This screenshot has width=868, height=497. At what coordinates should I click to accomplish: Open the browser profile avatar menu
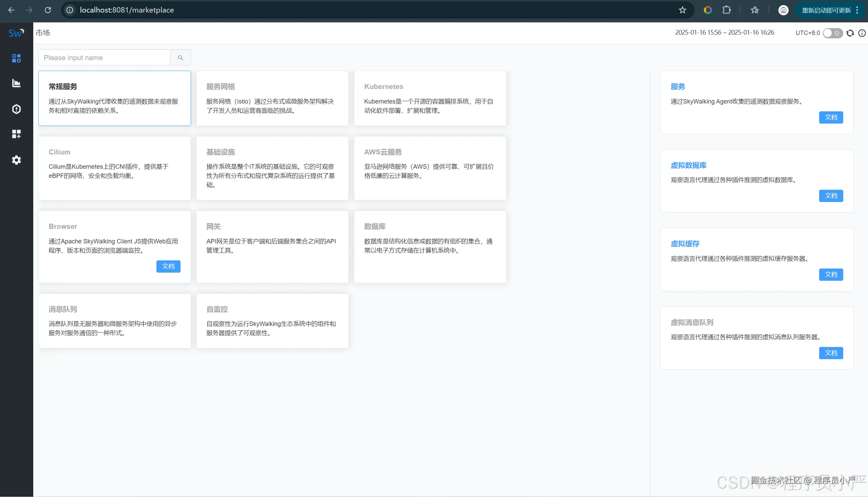point(784,10)
